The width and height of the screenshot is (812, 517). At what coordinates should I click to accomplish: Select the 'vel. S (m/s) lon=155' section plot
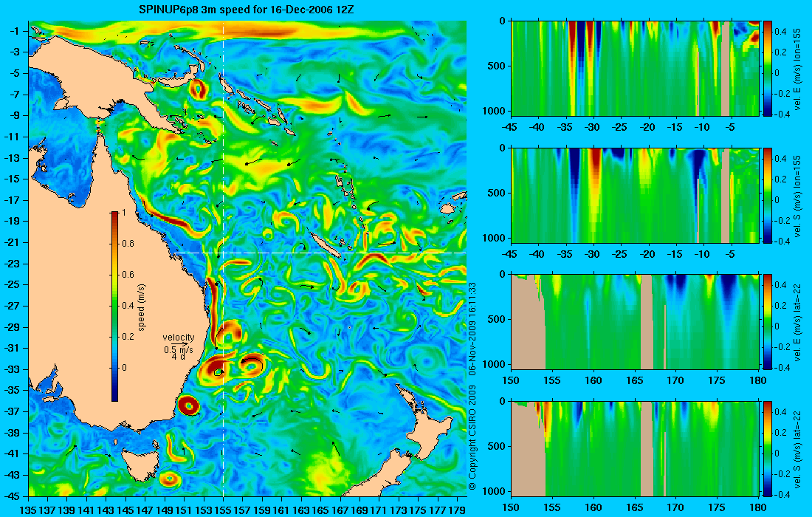[x=634, y=195]
